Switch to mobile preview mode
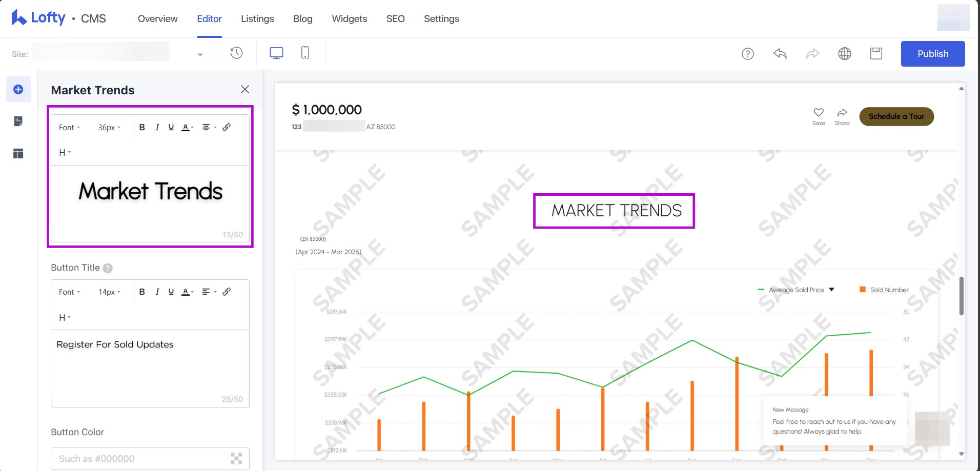 tap(305, 53)
